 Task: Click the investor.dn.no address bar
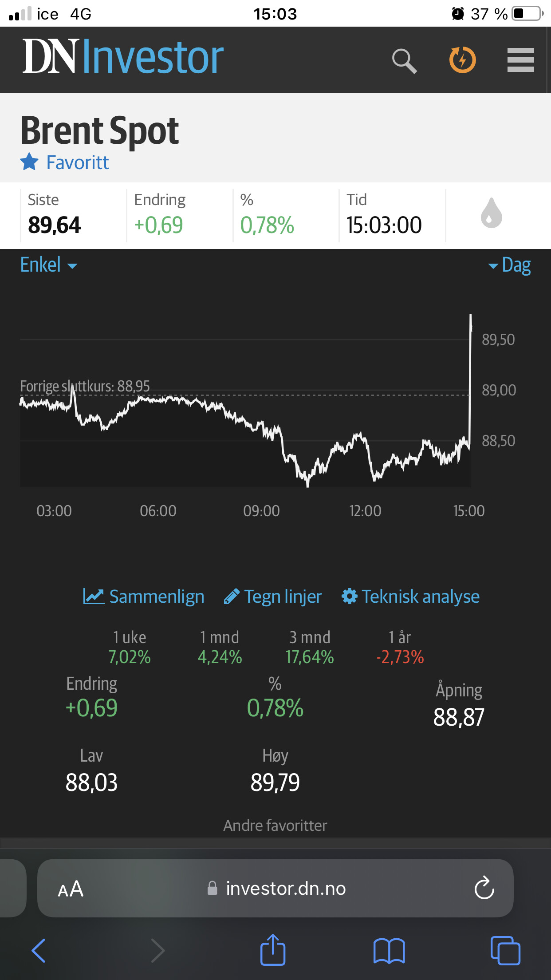pos(277,889)
